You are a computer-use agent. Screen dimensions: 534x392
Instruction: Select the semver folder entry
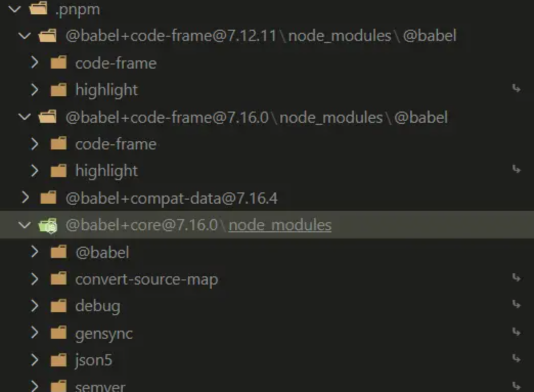coord(267,384)
